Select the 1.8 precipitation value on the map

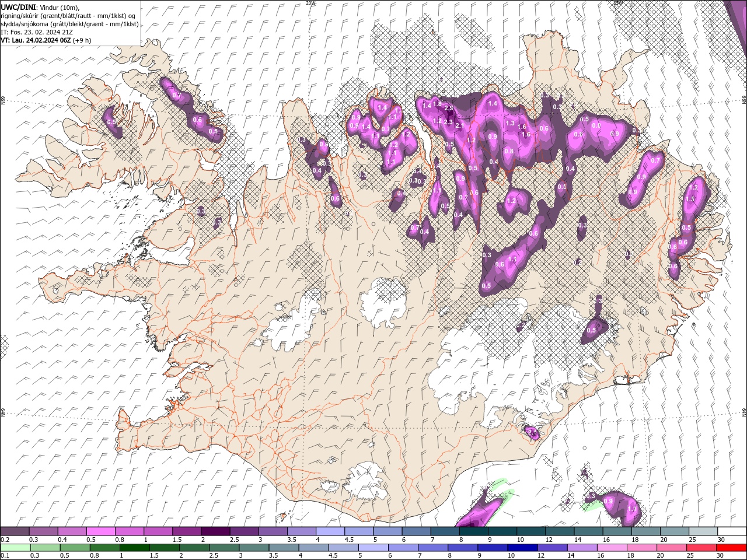437,104
